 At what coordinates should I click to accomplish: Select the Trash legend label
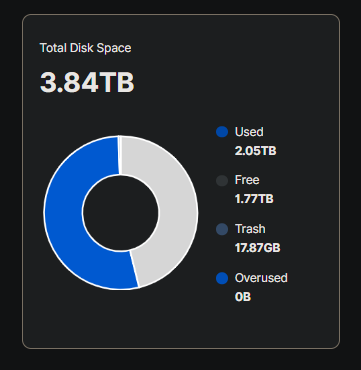(x=250, y=229)
